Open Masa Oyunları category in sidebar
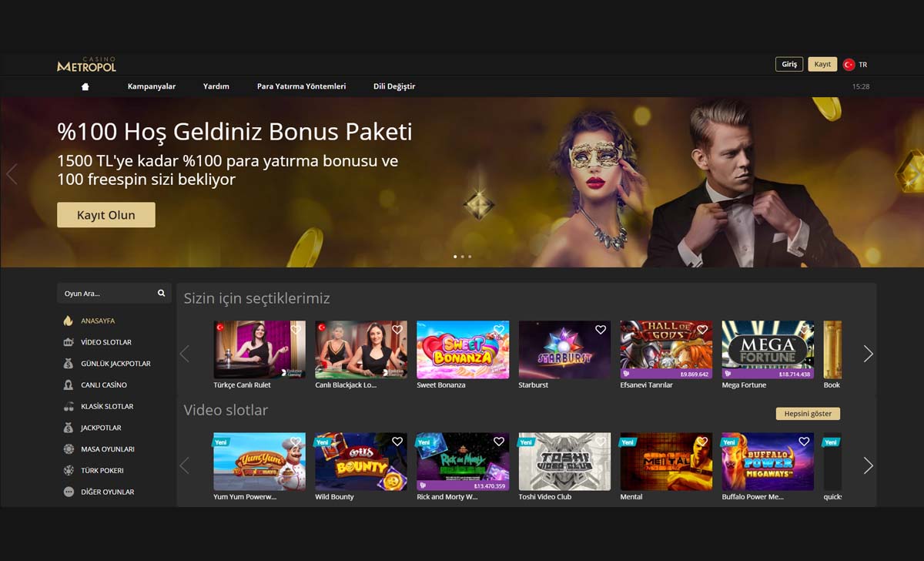The width and height of the screenshot is (924, 561). 108,449
